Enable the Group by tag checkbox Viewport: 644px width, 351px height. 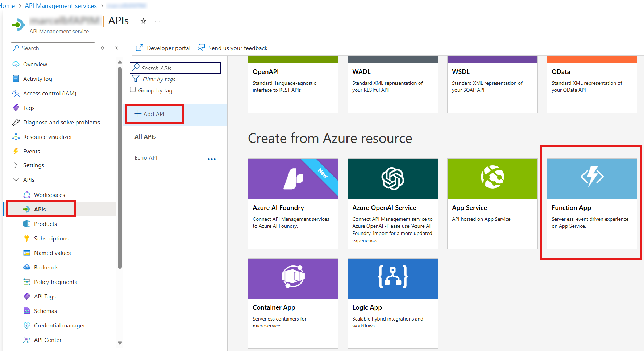[x=133, y=90]
